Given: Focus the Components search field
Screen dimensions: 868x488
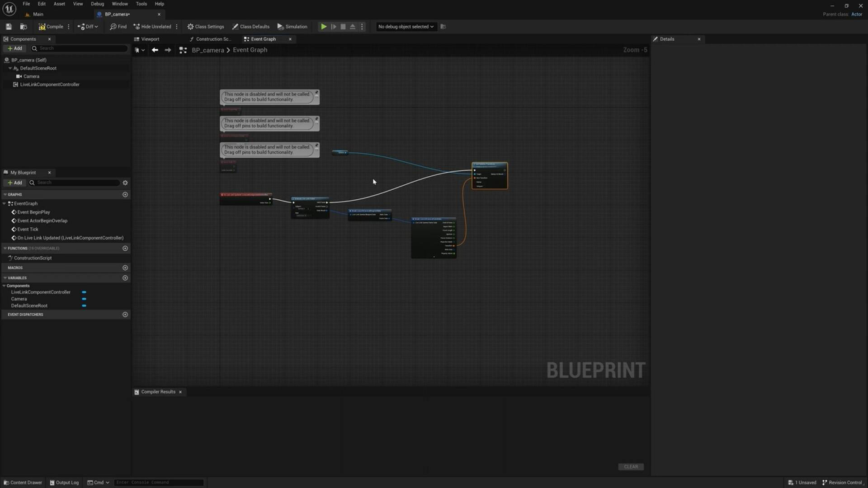Looking at the screenshot, I should 79,48.
